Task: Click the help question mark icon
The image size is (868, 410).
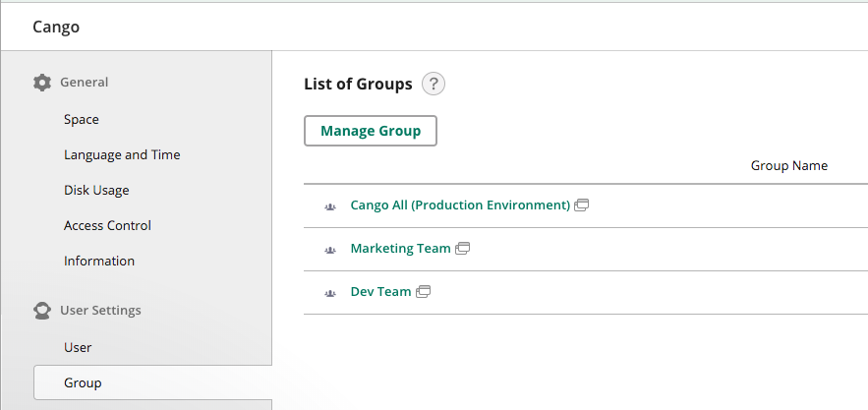Action: tap(433, 85)
